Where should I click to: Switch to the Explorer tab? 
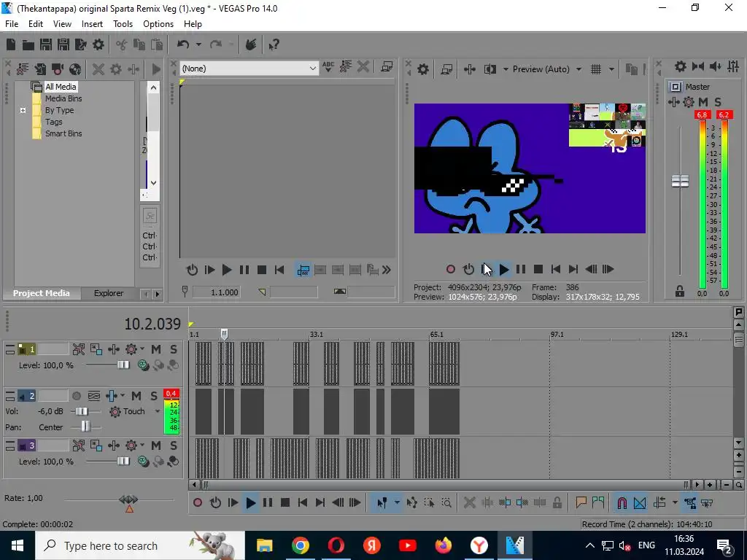109,293
